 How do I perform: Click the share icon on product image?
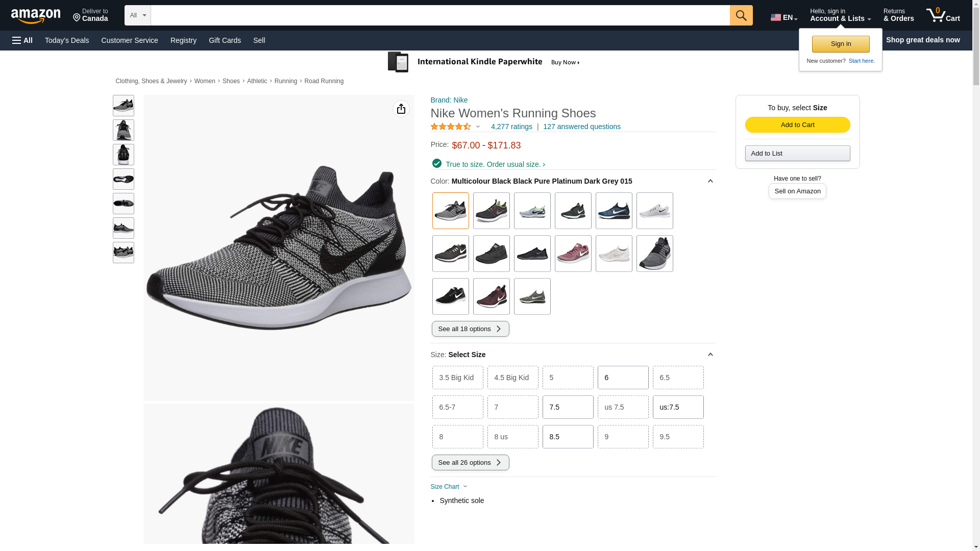(x=401, y=109)
